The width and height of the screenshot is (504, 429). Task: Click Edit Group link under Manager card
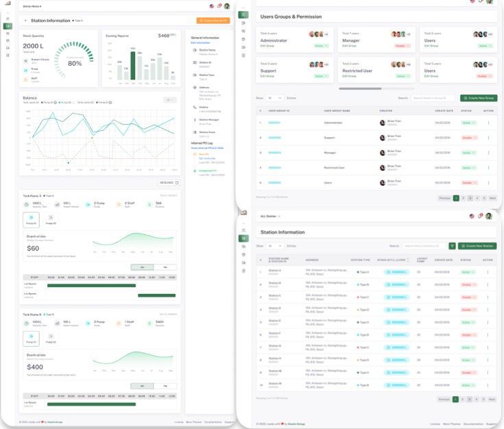(349, 46)
